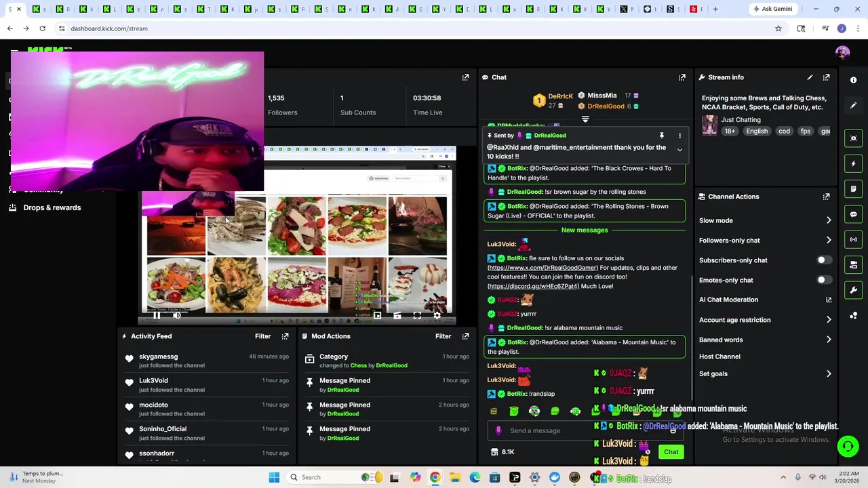This screenshot has height=488, width=868.
Task: Toggle notes widget in right sidebar
Action: click(x=853, y=188)
